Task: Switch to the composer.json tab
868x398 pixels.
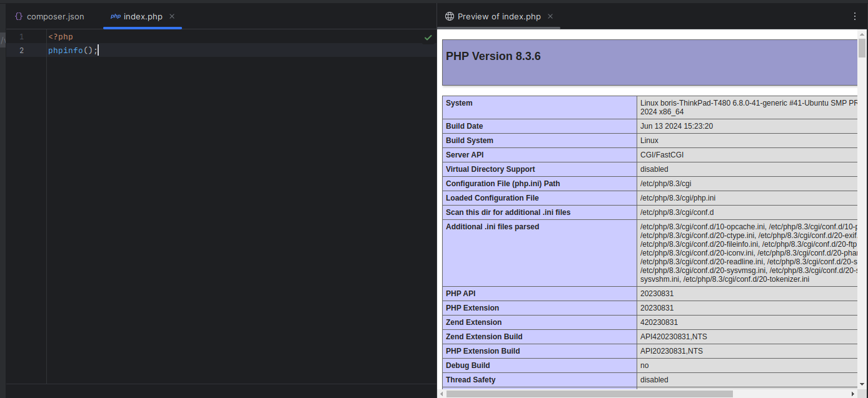Action: 55,17
